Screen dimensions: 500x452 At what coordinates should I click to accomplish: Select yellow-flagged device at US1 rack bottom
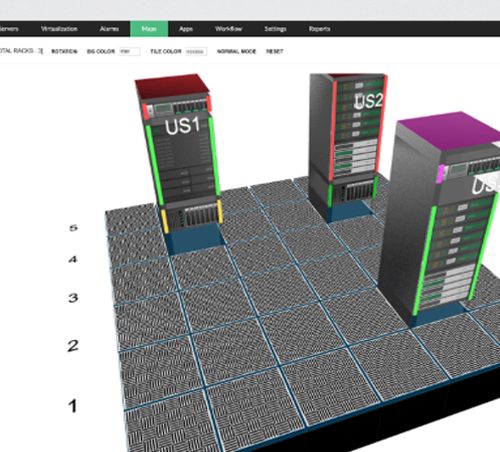192,215
